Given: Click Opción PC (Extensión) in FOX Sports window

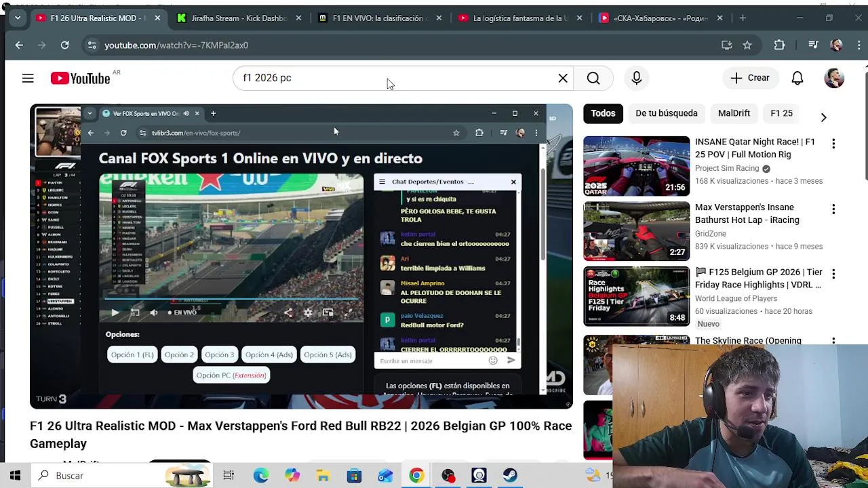Looking at the screenshot, I should (231, 375).
